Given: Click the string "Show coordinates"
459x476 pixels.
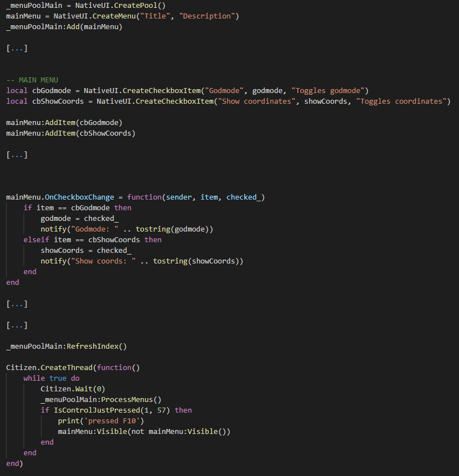Looking at the screenshot, I should [256, 101].
